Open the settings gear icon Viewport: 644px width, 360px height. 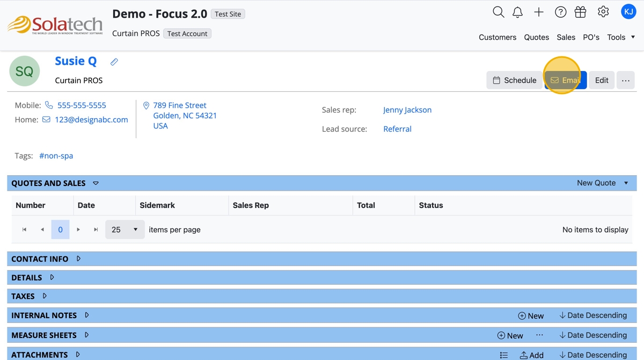click(x=603, y=12)
